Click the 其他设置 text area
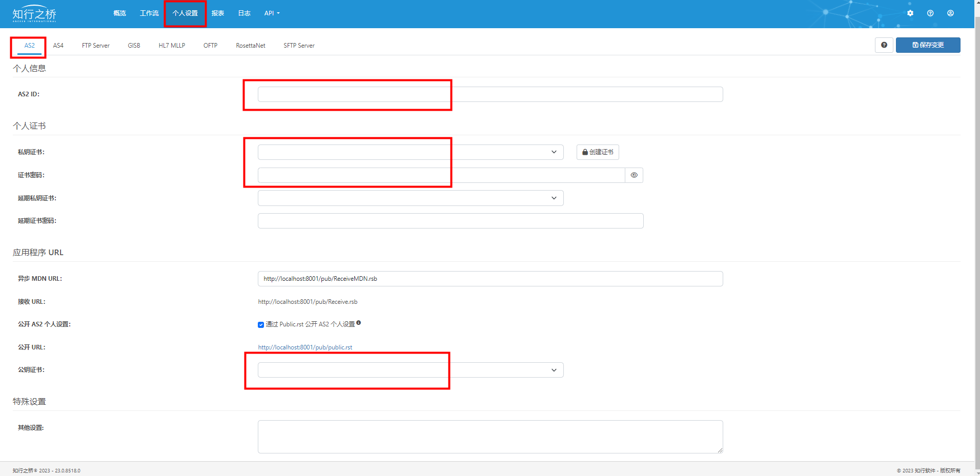The width and height of the screenshot is (980, 476). (490, 437)
